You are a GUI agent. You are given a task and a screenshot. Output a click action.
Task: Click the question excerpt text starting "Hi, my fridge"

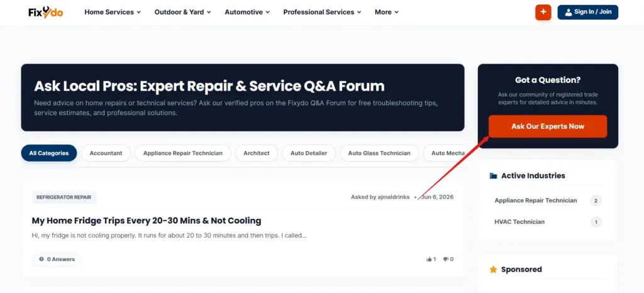pos(169,236)
